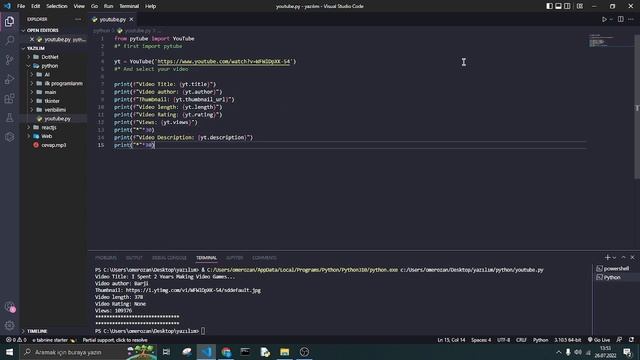
Task: Open the Terminal menu
Action: [x=129, y=6]
